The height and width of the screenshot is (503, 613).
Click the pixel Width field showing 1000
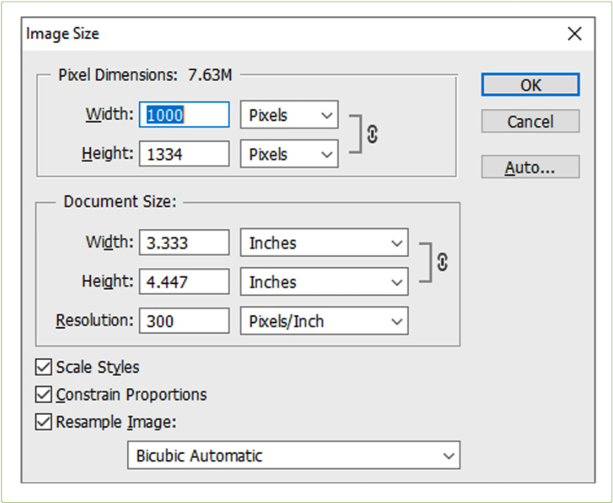[x=186, y=115]
